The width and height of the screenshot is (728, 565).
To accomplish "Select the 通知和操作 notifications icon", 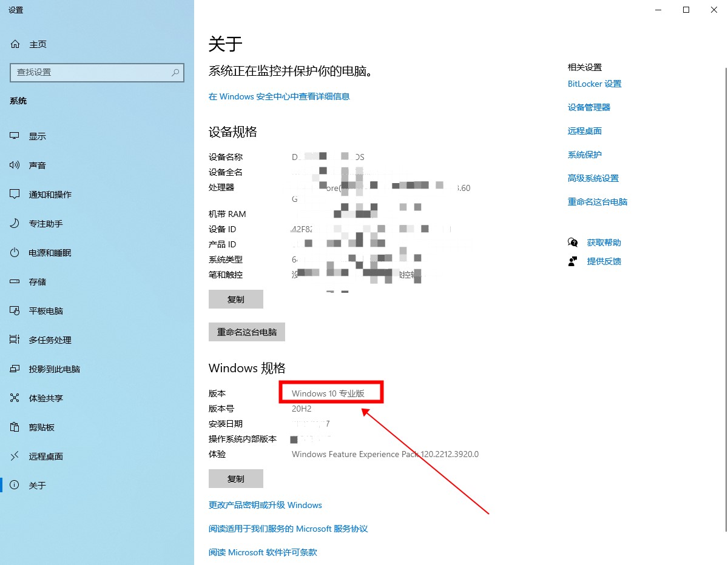I will (x=15, y=195).
